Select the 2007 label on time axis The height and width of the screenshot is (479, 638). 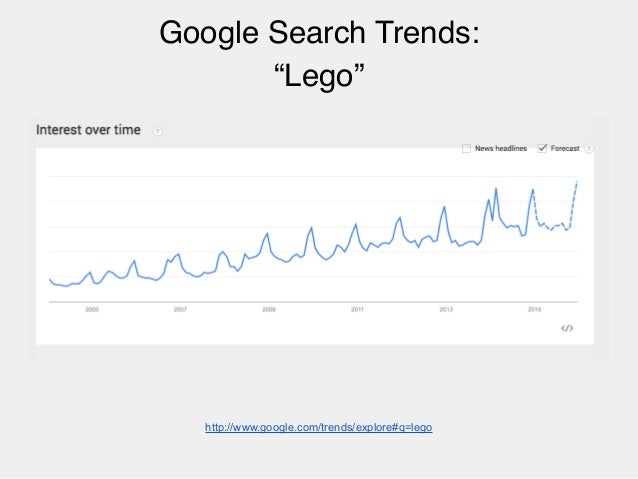coord(180,310)
